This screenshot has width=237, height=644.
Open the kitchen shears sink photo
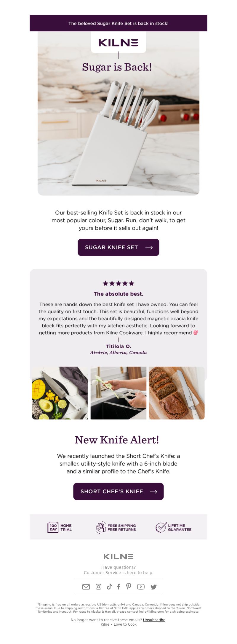[x=118, y=393]
